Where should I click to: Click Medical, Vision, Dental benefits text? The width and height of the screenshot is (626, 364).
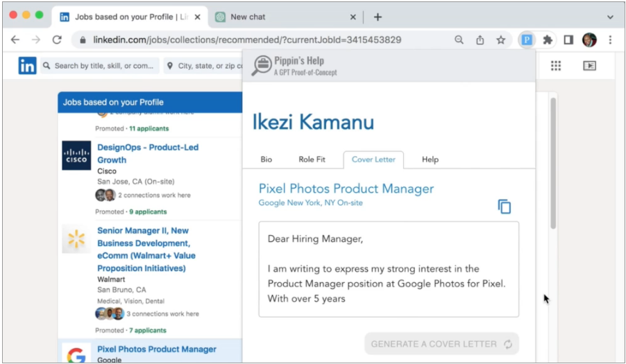pyautogui.click(x=130, y=301)
